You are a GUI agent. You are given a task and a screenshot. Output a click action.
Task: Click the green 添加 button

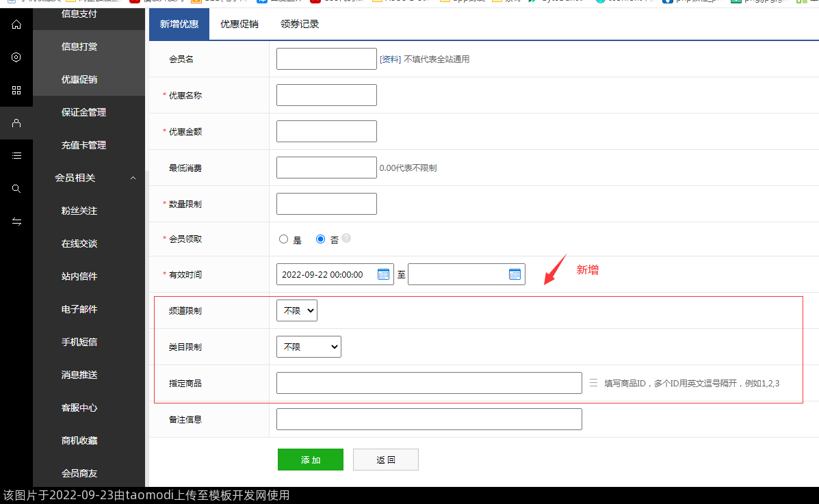(310, 460)
